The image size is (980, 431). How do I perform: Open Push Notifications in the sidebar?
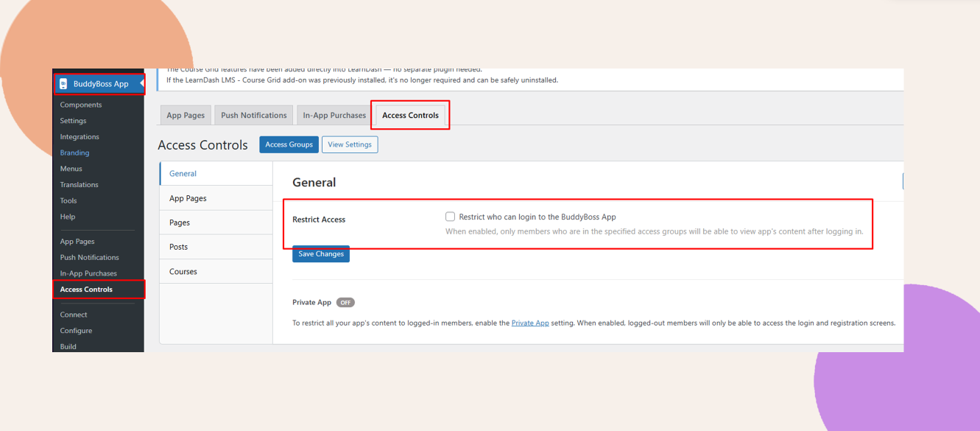(x=89, y=257)
